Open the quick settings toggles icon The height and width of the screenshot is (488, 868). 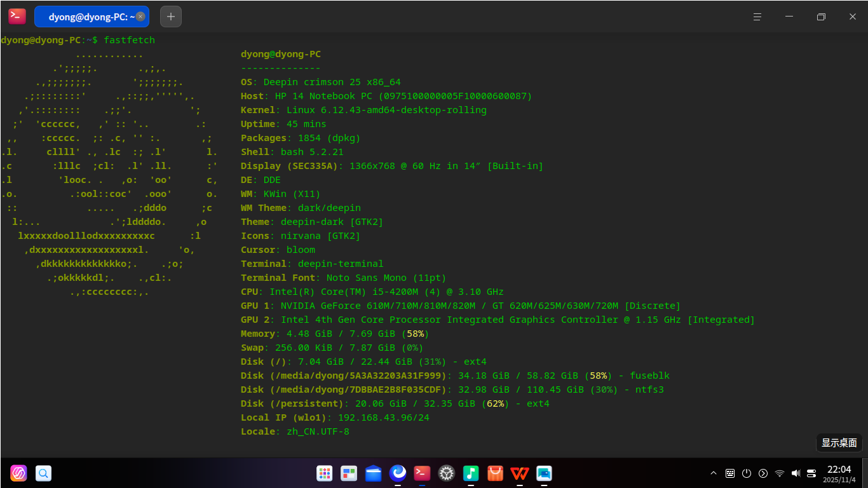pos(811,473)
